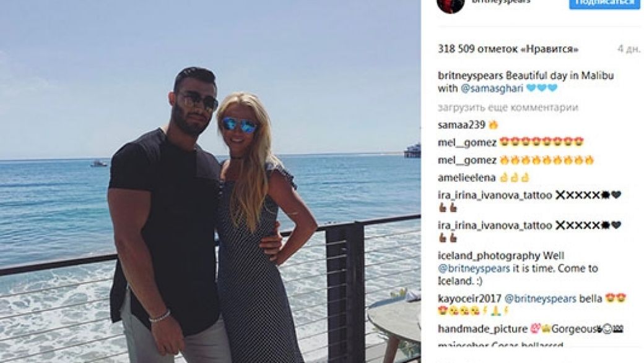The height and width of the screenshot is (363, 644).
Task: Open the 318 509 likes count
Action: [x=508, y=49]
